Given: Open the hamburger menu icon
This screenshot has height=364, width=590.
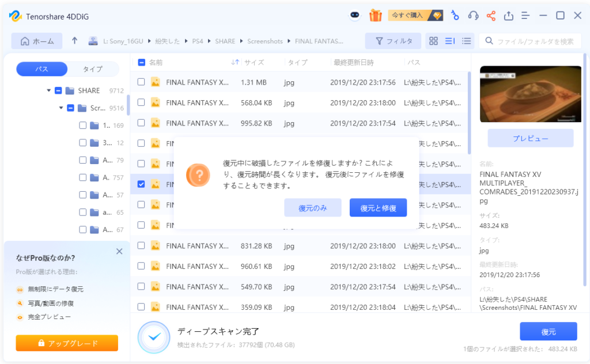Looking at the screenshot, I should [x=525, y=16].
